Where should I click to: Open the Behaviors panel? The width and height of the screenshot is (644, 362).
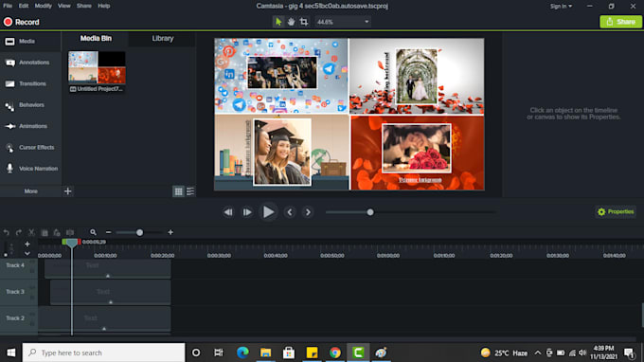click(30, 105)
